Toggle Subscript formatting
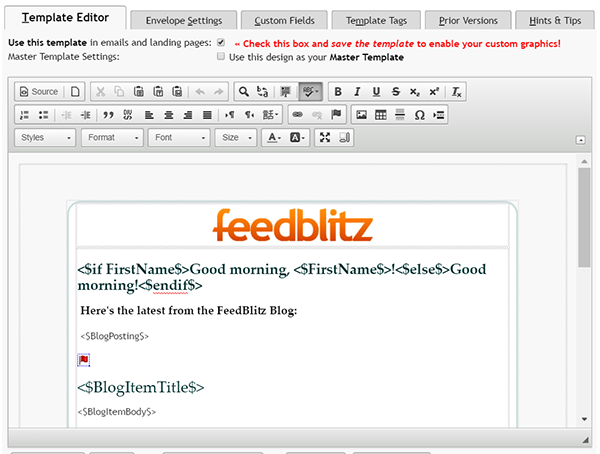The height and width of the screenshot is (454, 600). tap(415, 92)
